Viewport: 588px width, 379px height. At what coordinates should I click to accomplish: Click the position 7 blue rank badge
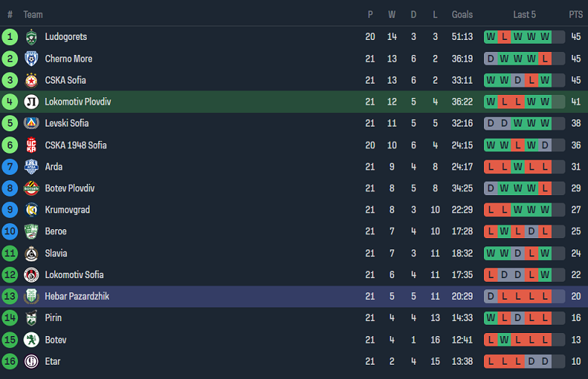click(x=10, y=167)
